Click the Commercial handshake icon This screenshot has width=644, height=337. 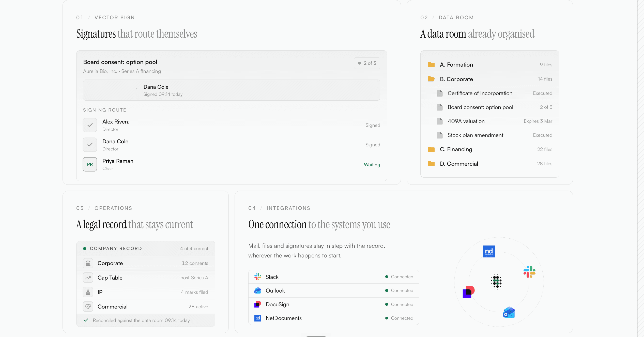[x=88, y=307]
